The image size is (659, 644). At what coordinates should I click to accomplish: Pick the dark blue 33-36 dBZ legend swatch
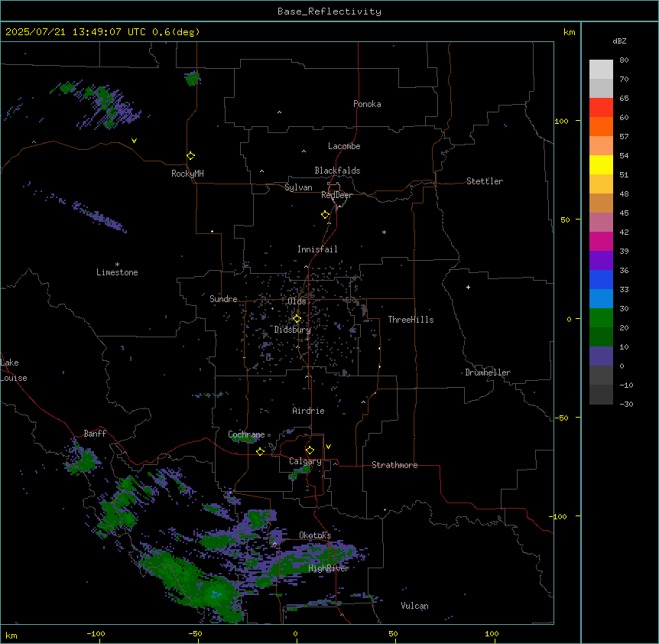click(x=601, y=279)
